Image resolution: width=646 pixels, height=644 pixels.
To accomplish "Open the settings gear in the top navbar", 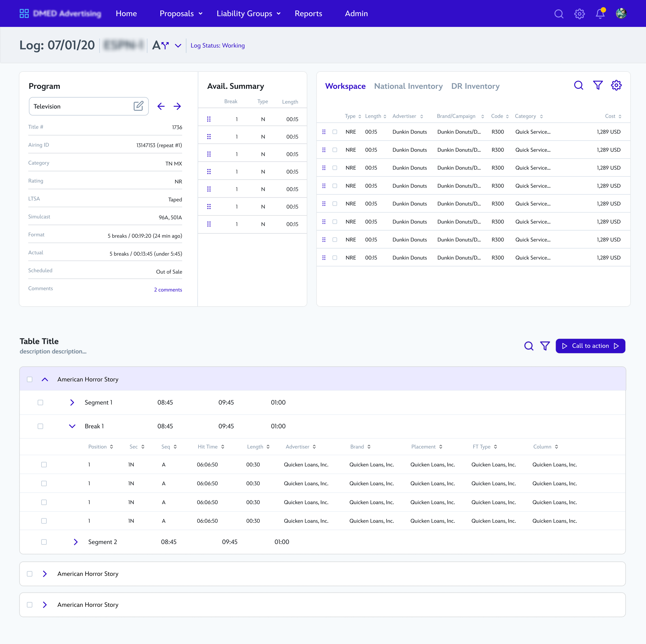I will (x=579, y=14).
